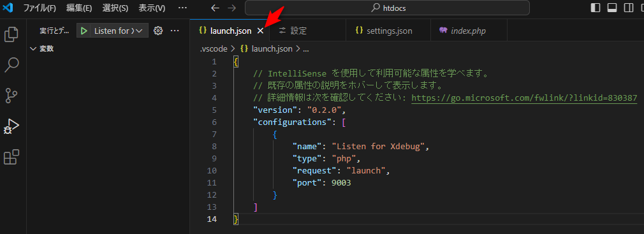Viewport: 644px width, 234px height.
Task: Switch to the 設定 tab
Action: 307,31
